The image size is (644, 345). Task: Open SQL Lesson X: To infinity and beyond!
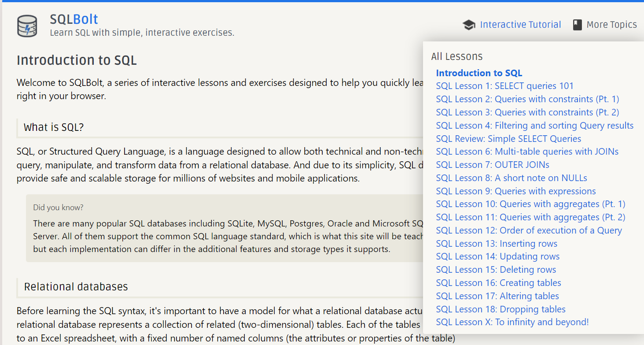pos(512,322)
